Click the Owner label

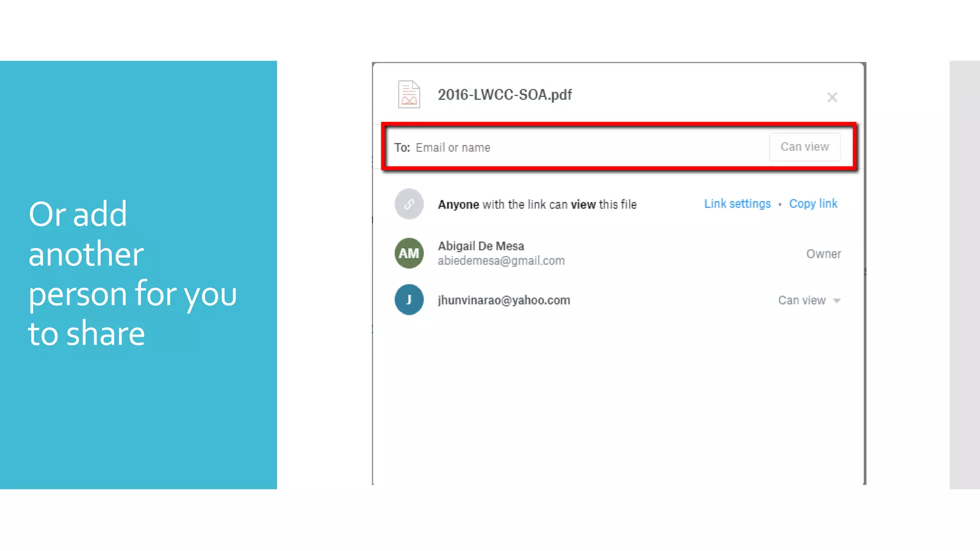[823, 254]
